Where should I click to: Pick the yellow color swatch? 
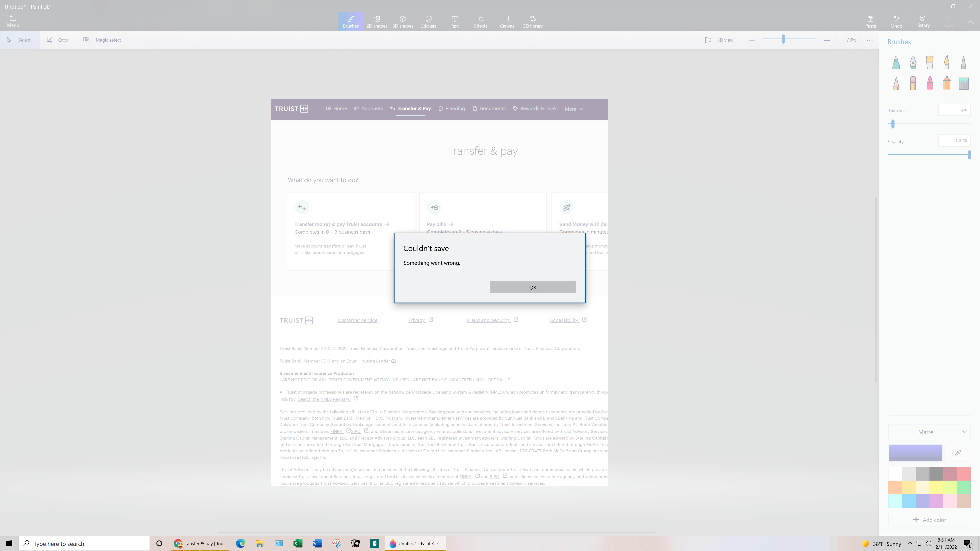[936, 487]
